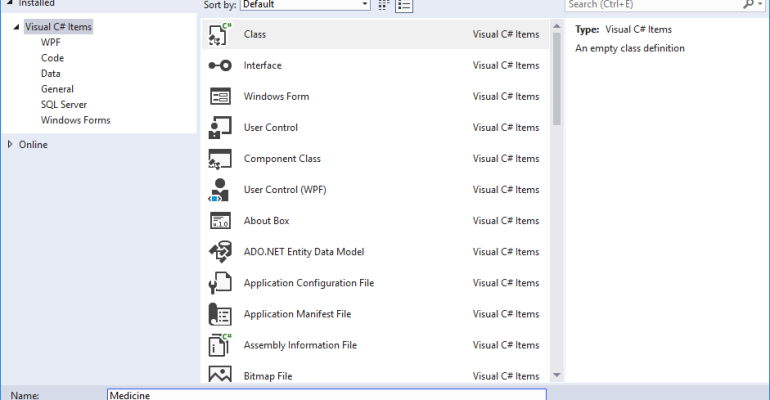Viewport: 770px width, 400px height.
Task: Select SQL Server category
Action: (64, 105)
